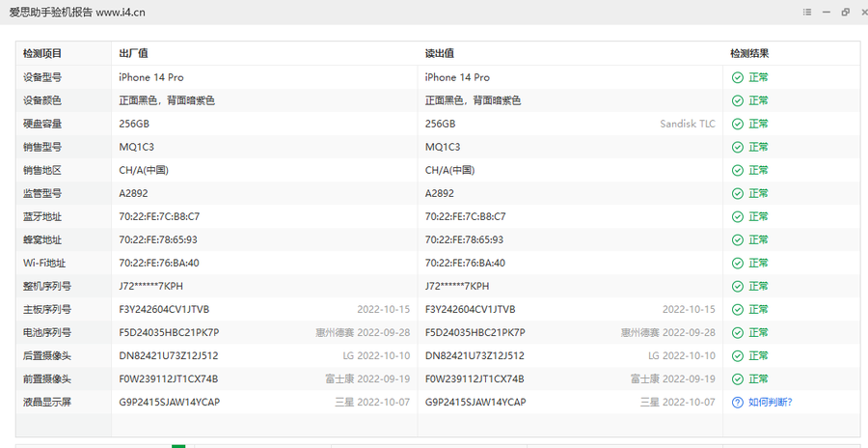Click the question mark icon beside 如何判断
This screenshot has height=448, width=868.
pyautogui.click(x=738, y=403)
